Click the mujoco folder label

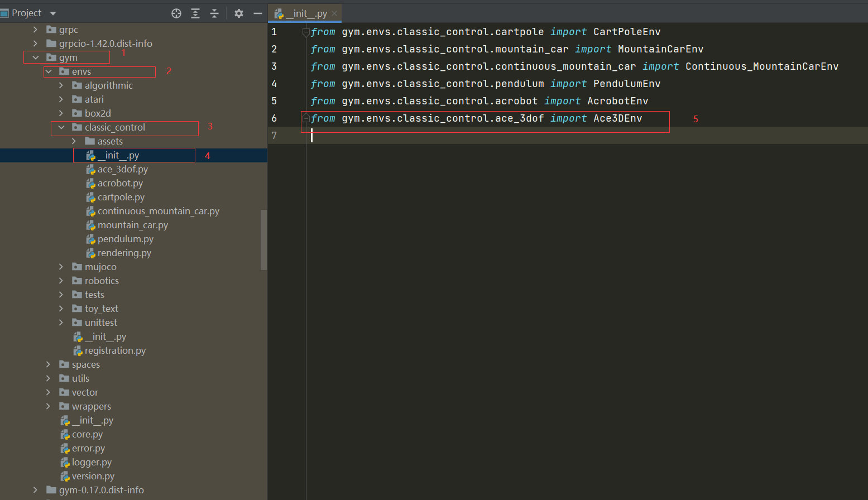tap(100, 267)
